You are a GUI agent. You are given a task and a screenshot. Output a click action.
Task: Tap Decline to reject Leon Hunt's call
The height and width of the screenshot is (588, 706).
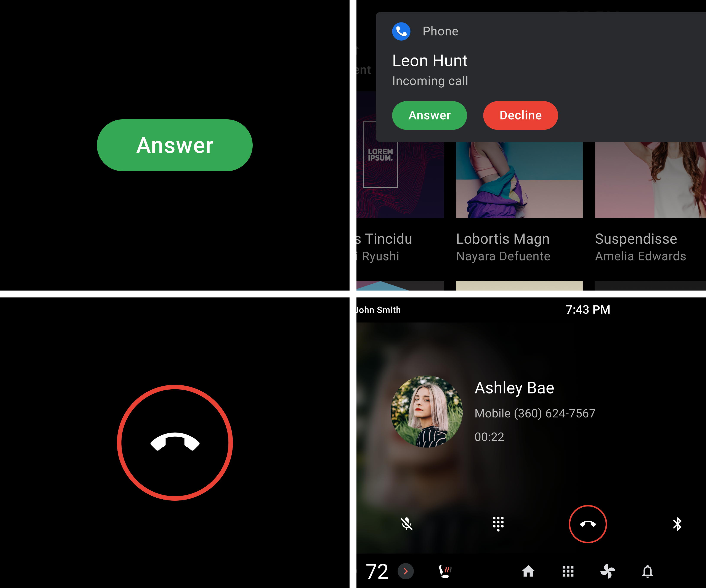tap(521, 115)
